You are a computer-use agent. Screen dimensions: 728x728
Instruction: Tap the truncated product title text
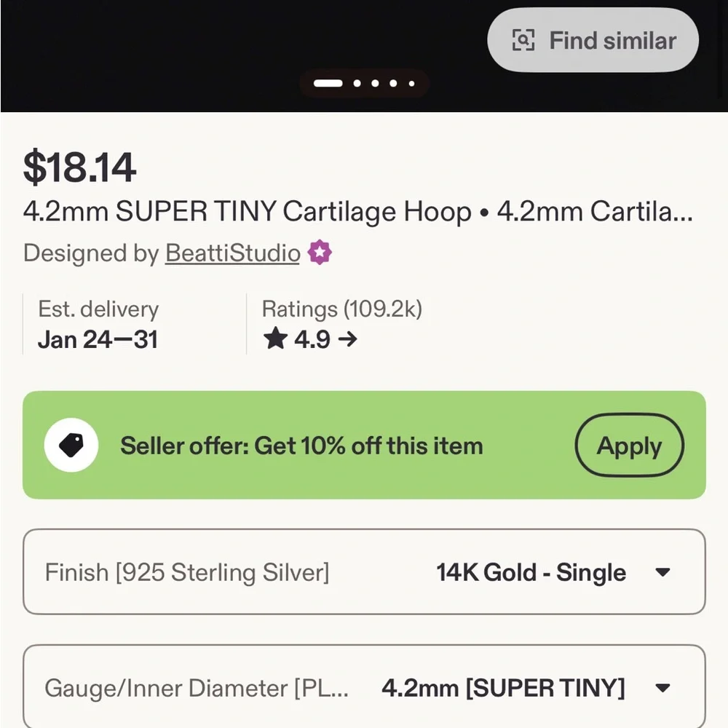click(x=357, y=212)
